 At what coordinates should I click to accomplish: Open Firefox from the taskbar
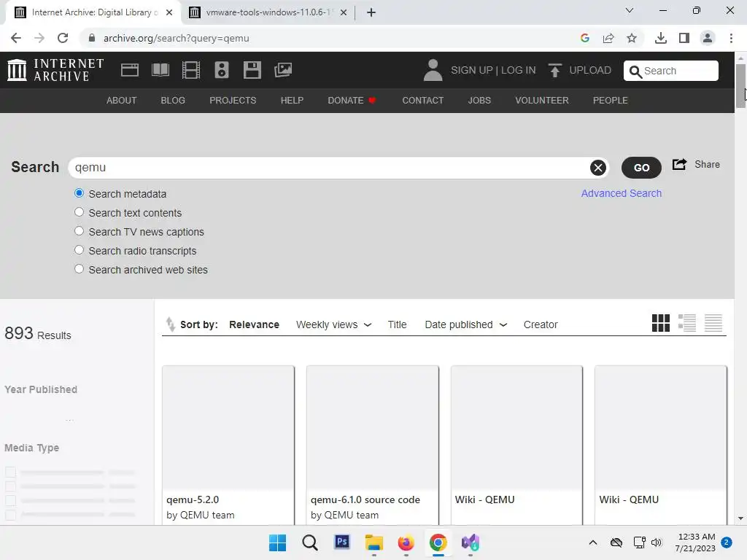pyautogui.click(x=406, y=542)
